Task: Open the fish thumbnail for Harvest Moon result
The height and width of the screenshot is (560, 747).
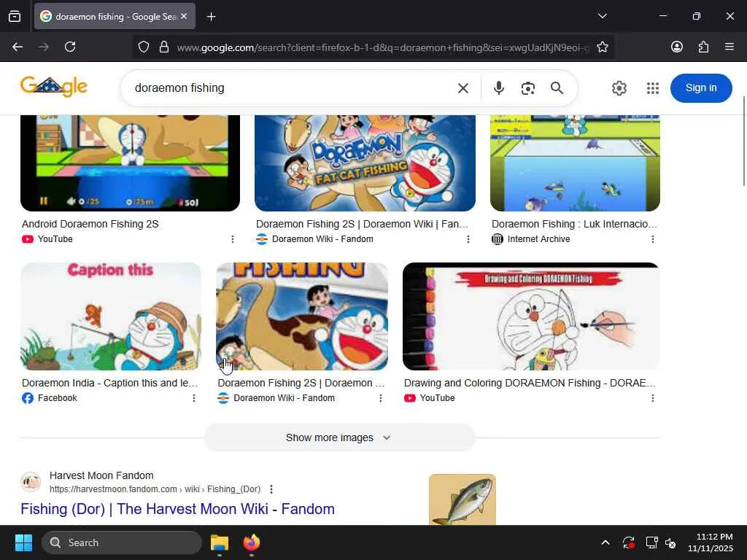Action: (462, 499)
